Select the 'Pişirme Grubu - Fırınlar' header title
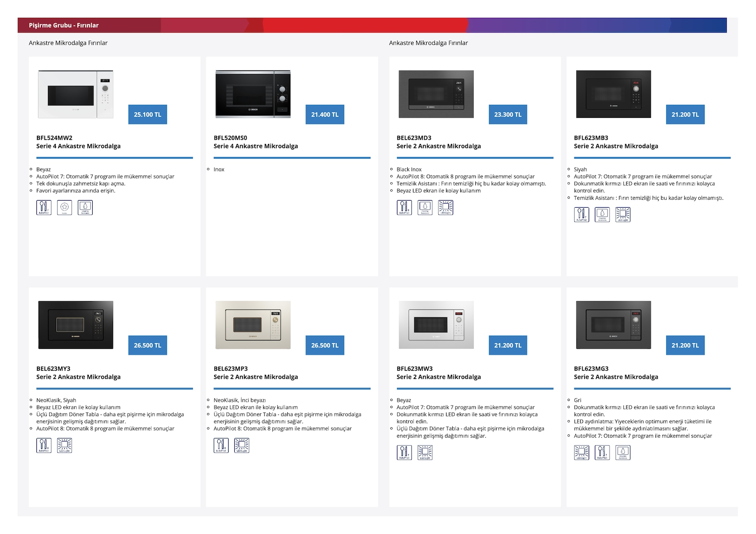 (64, 25)
